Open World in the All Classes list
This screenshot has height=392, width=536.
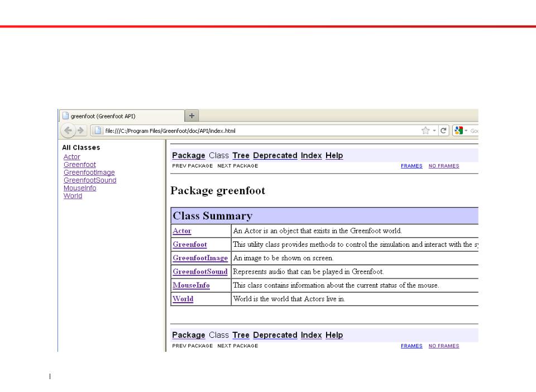pyautogui.click(x=73, y=196)
